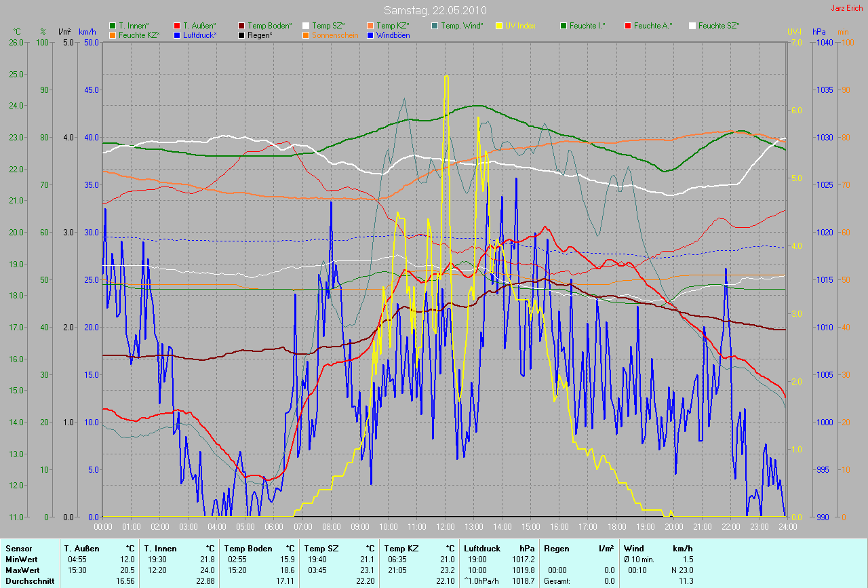Click the average value 17.11
The width and height of the screenshot is (868, 588).
click(285, 581)
